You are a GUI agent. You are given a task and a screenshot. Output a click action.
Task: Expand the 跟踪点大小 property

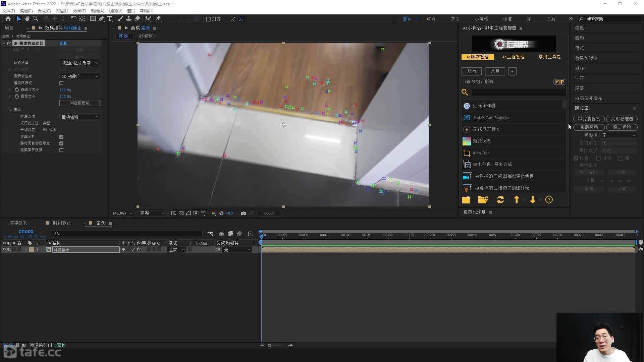pyautogui.click(x=10, y=90)
